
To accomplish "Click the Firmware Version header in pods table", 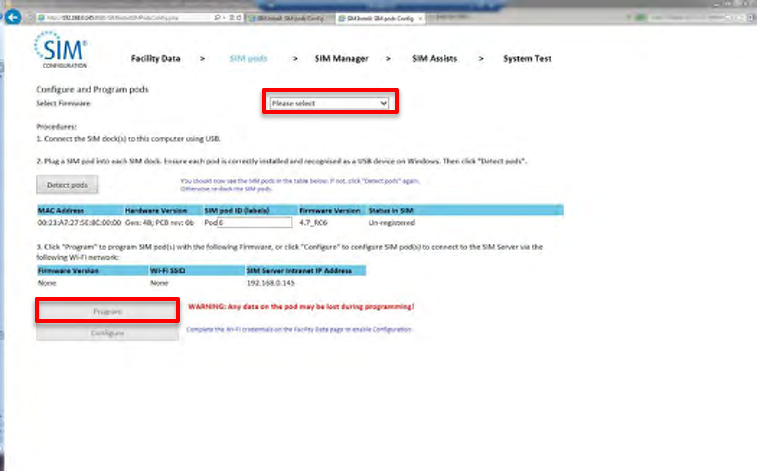I will pyautogui.click(x=330, y=210).
